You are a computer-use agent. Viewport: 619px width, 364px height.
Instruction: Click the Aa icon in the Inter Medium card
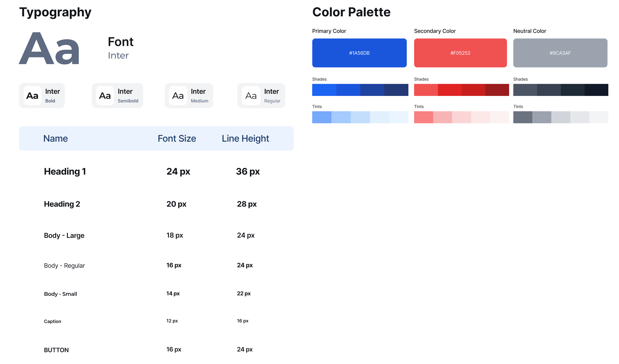pos(178,95)
